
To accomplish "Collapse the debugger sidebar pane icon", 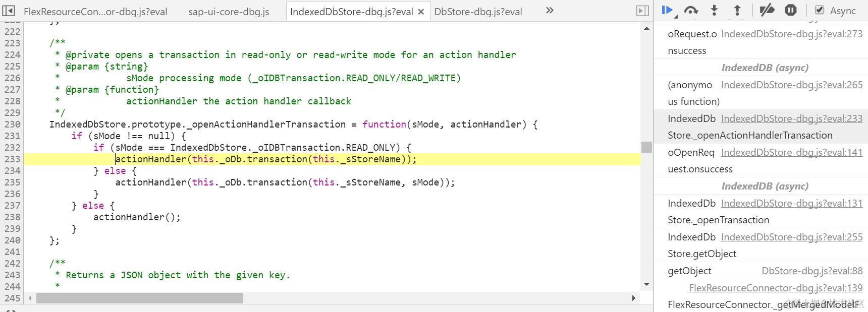I will pos(642,11).
